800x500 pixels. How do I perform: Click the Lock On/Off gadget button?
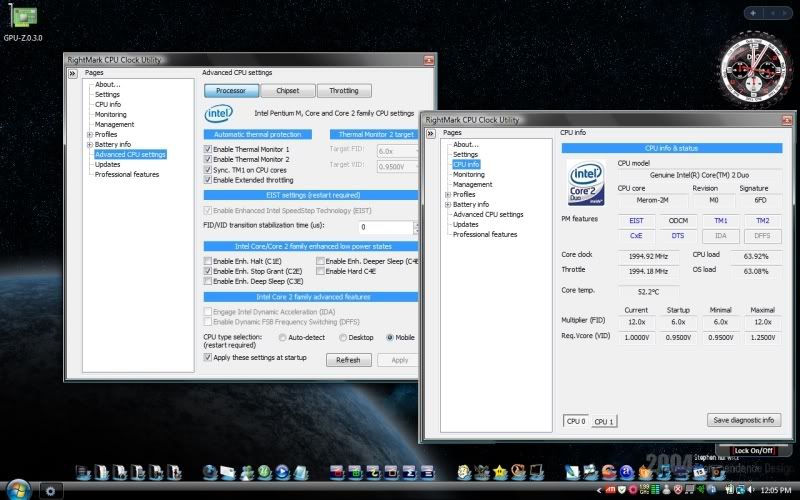point(753,451)
